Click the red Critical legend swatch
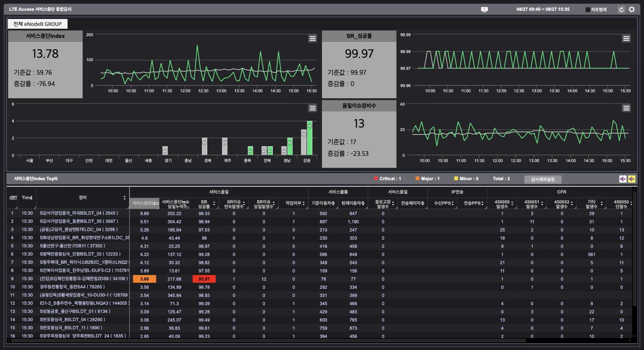Image resolution: width=644 pixels, height=350 pixels. click(376, 178)
